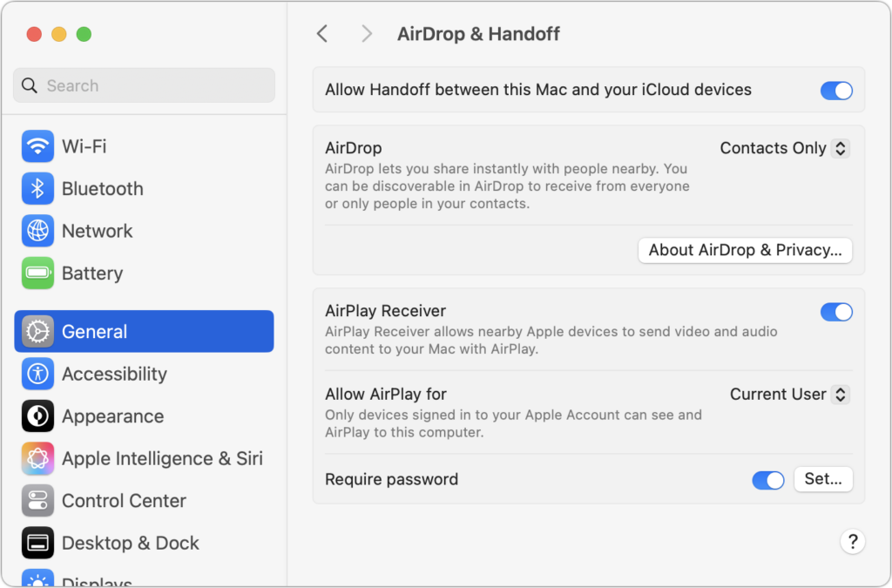892x588 pixels.
Task: Open Bluetooth settings icon
Action: click(x=37, y=189)
